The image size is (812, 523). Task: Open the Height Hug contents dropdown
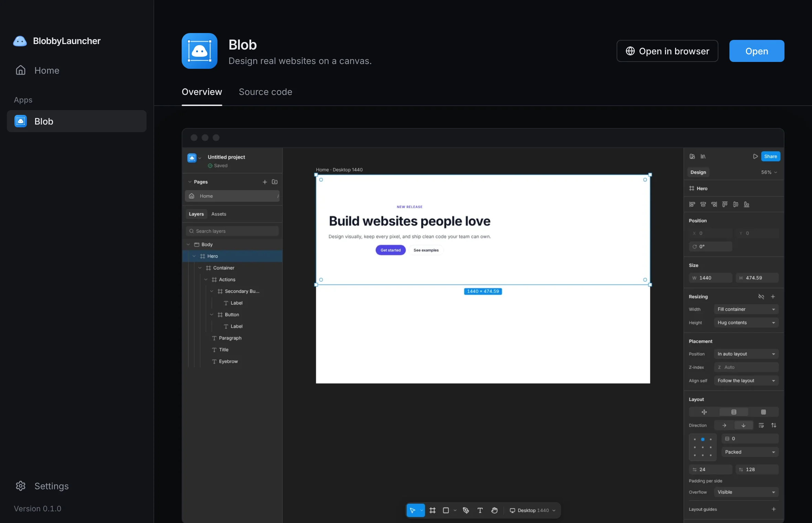point(746,323)
